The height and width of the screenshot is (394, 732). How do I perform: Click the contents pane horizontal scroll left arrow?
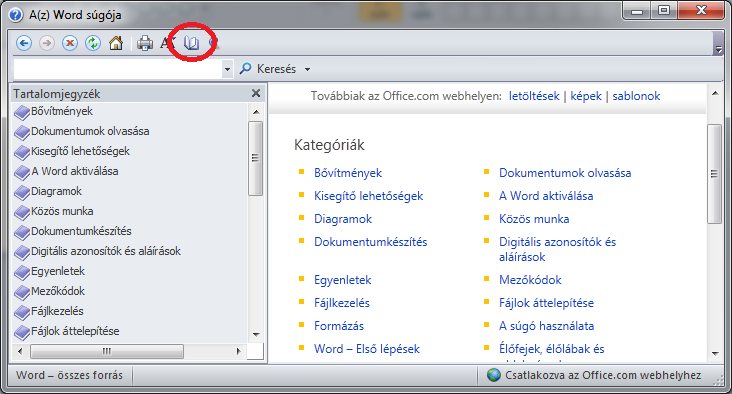pyautogui.click(x=20, y=351)
